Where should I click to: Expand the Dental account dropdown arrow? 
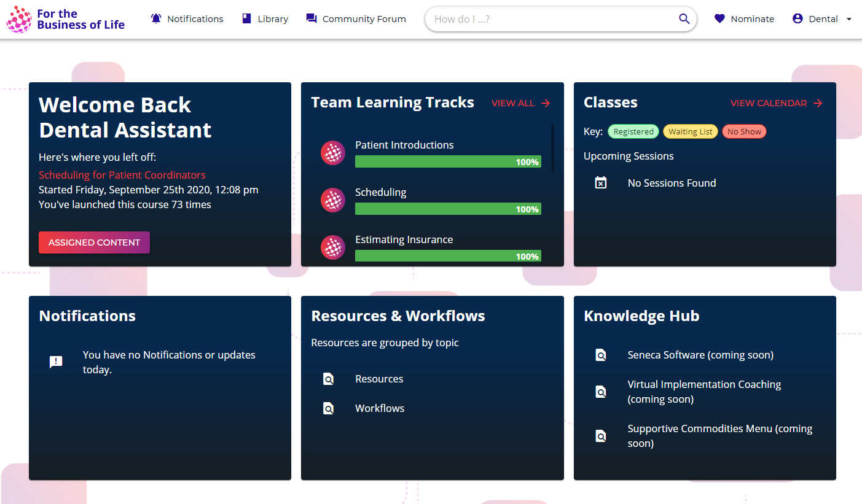tap(849, 19)
